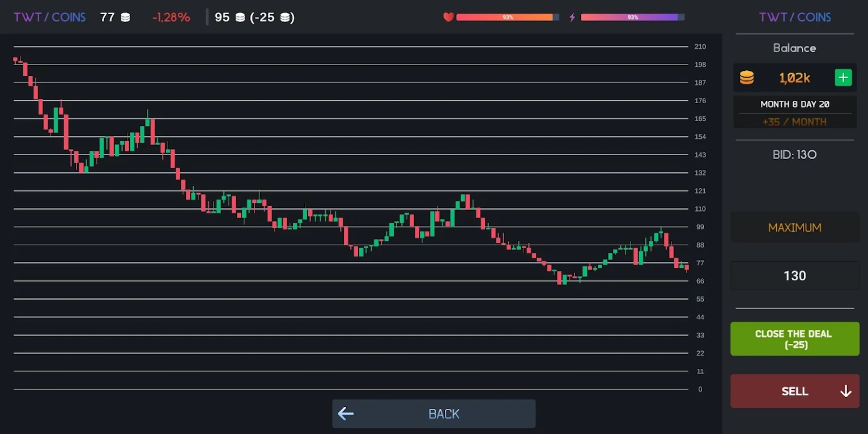Click the down arrow on Sell button

pyautogui.click(x=845, y=391)
